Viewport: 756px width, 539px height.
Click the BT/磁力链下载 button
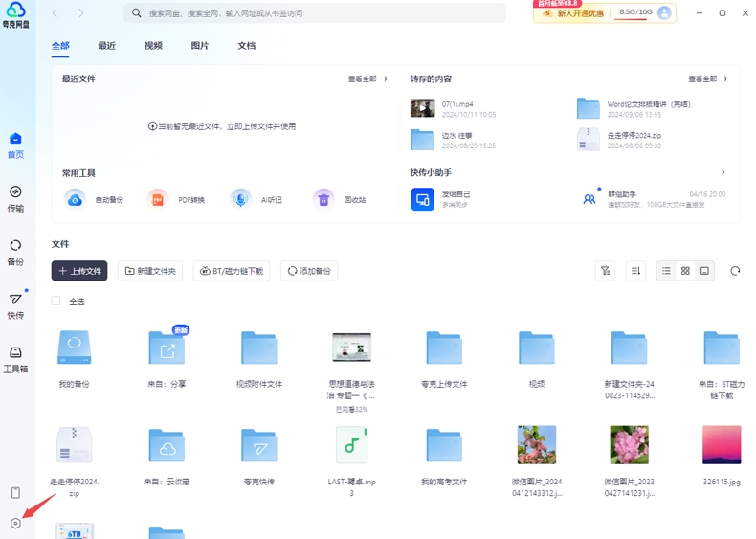pos(232,271)
